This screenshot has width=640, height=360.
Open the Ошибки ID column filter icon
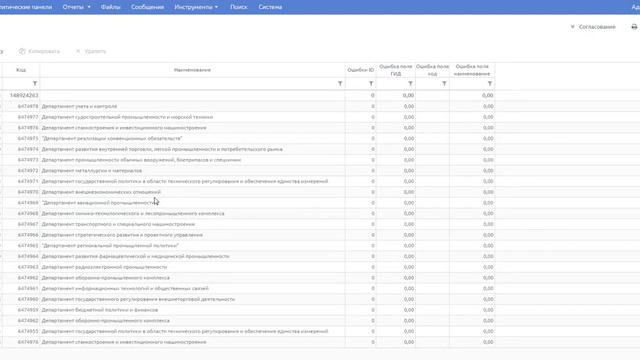pos(371,84)
